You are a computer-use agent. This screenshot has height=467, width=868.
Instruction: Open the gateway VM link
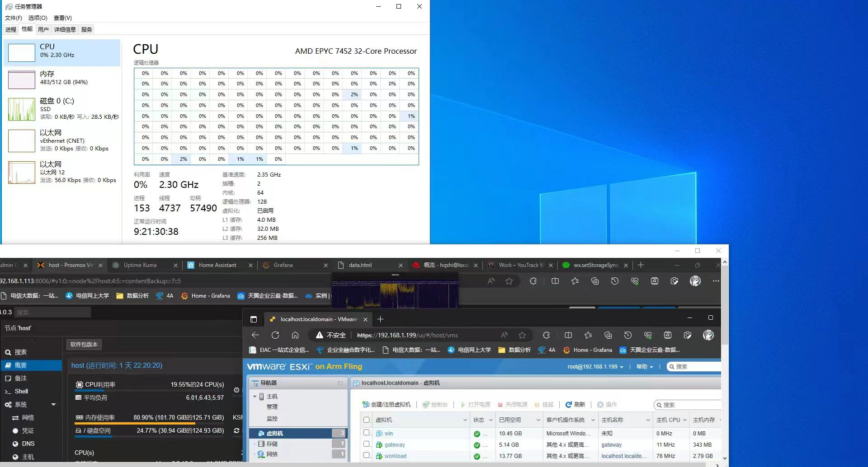click(x=395, y=445)
